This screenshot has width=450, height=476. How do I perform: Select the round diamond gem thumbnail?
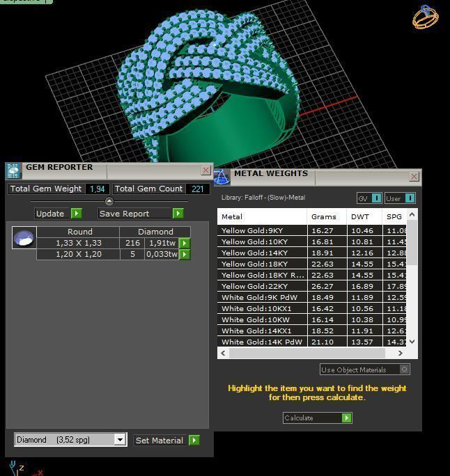(24, 238)
